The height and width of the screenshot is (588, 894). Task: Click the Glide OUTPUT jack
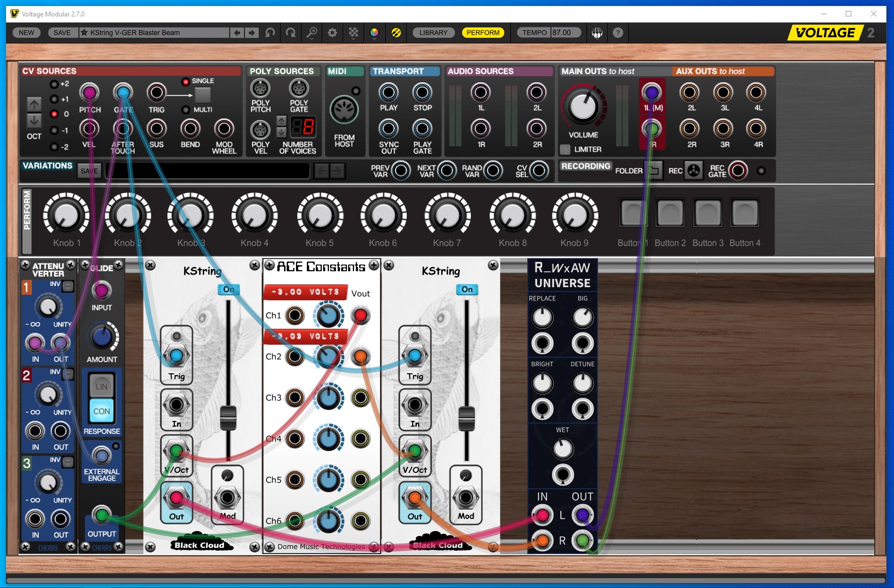[101, 515]
